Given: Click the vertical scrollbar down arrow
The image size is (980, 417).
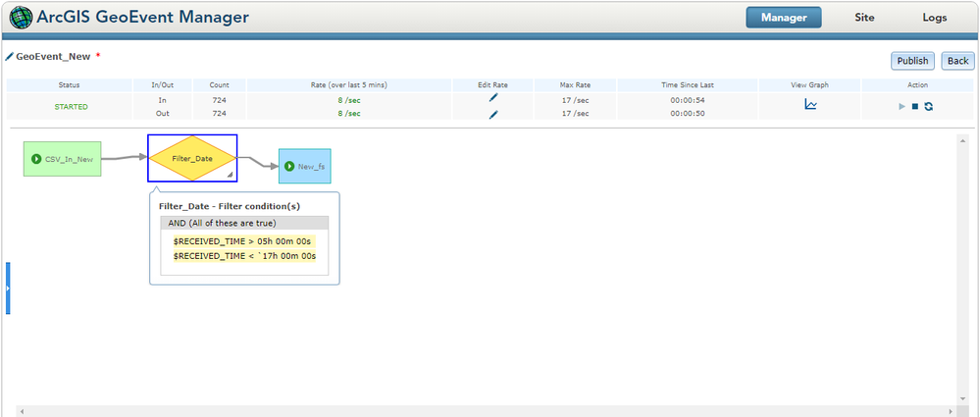Looking at the screenshot, I should (963, 398).
